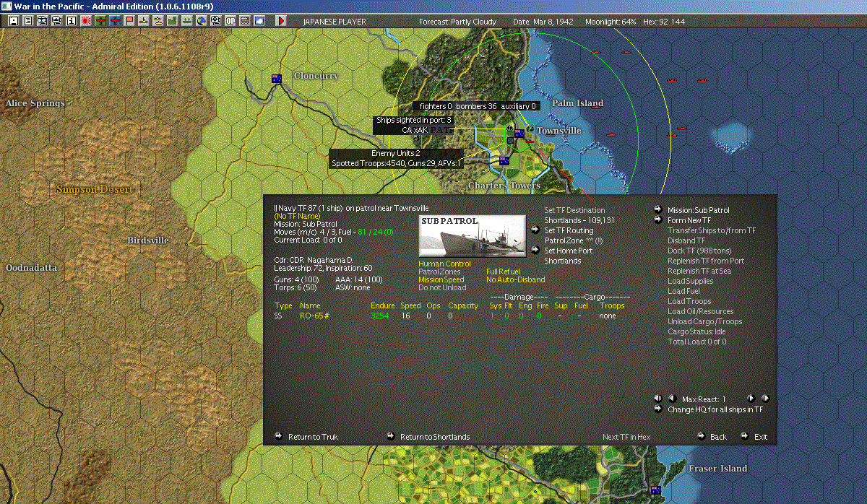Toggle Full Refuel setting

click(503, 271)
